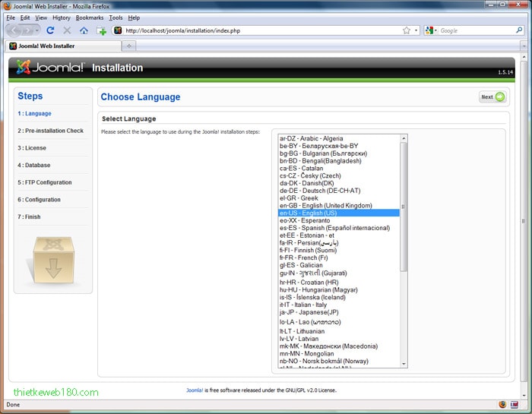Click the Reload page icon
Image resolution: width=532 pixels, height=414 pixels.
point(51,30)
